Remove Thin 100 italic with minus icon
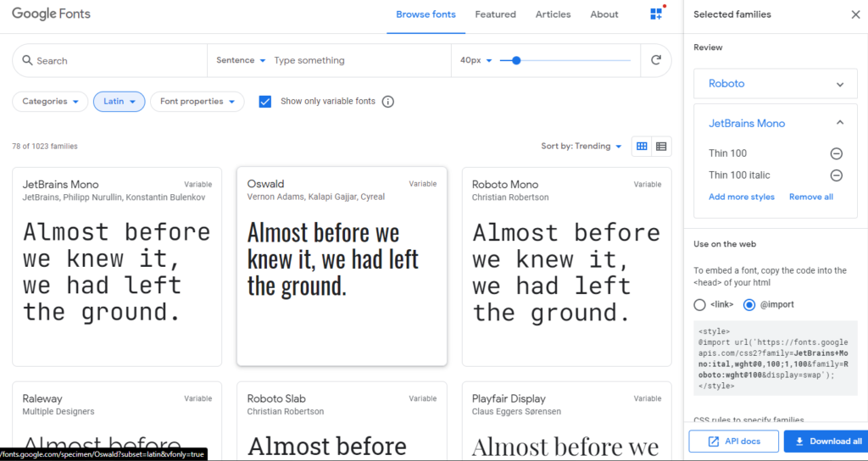Viewport: 868px width, 461px height. (836, 175)
